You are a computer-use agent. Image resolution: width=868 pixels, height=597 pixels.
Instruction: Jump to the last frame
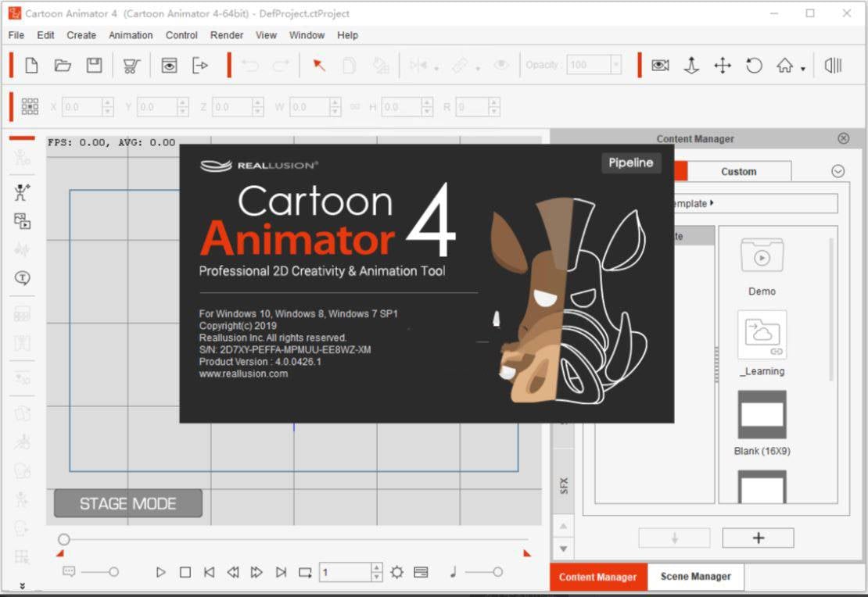tap(282, 572)
